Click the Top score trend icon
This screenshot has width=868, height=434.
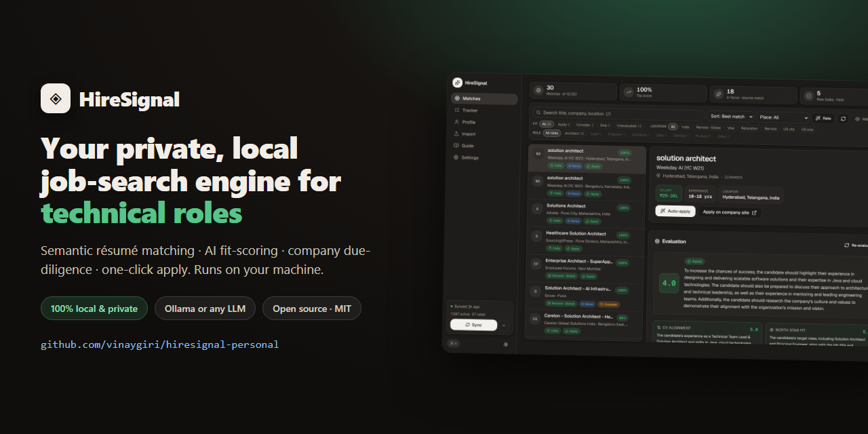tap(629, 92)
